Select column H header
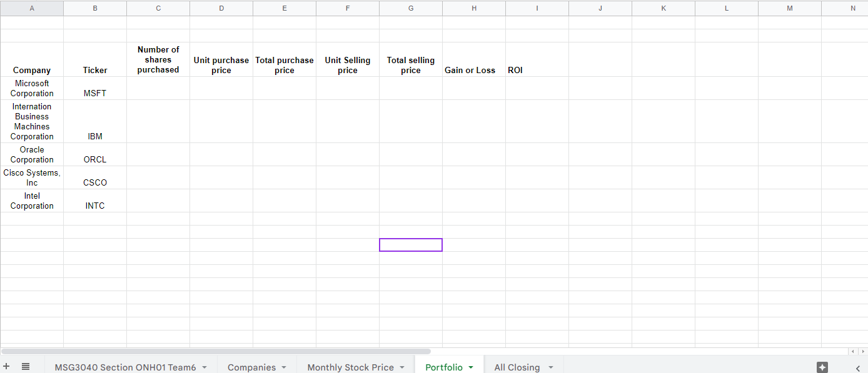 coord(474,8)
